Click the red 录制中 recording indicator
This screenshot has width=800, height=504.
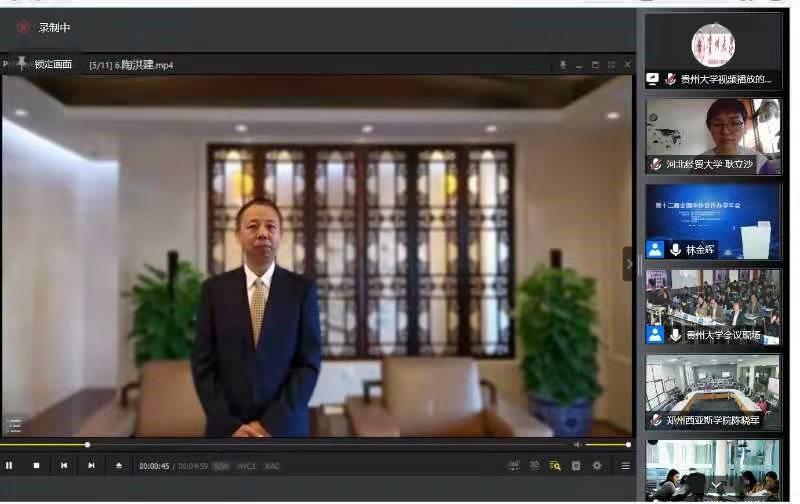23,27
